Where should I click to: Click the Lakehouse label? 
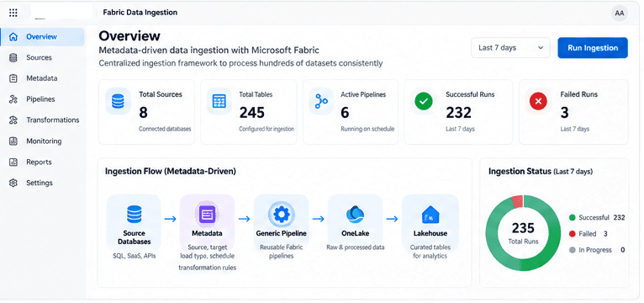(430, 233)
